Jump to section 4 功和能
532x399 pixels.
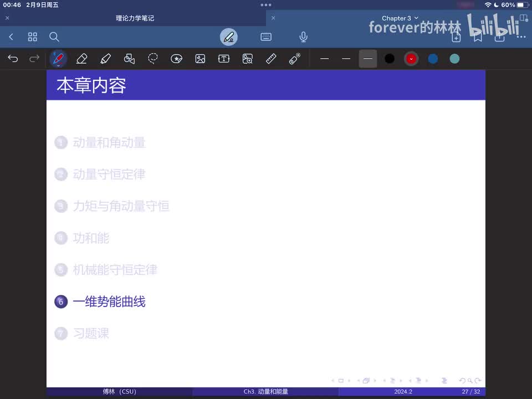pyautogui.click(x=91, y=238)
